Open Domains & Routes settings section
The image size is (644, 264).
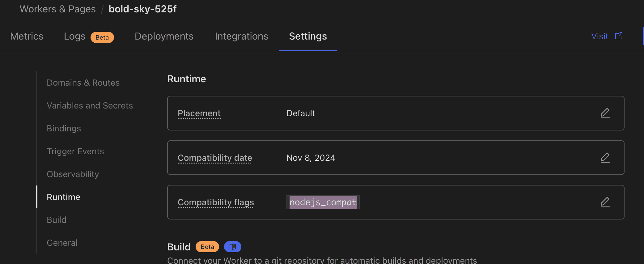point(83,83)
